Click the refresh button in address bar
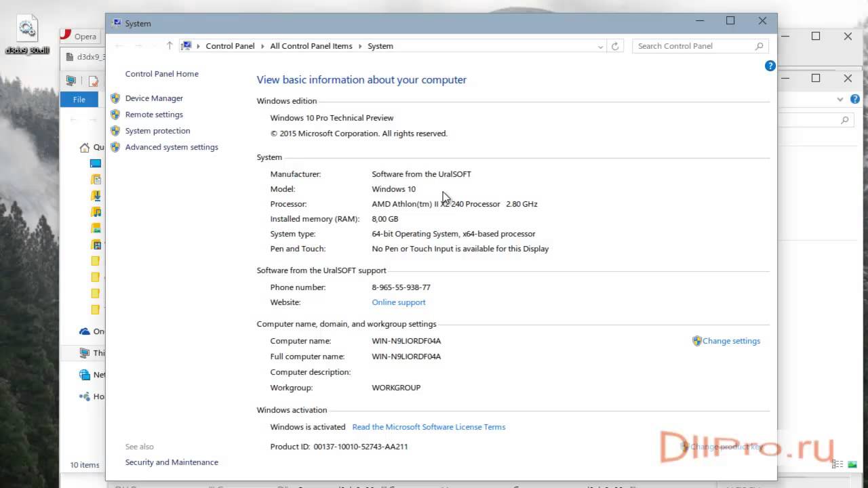The image size is (868, 488). click(615, 46)
